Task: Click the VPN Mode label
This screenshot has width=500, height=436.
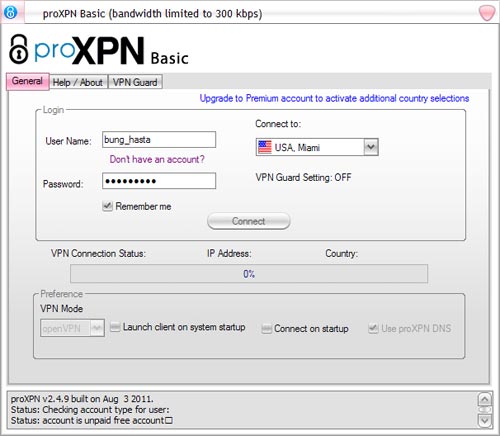Action: point(61,309)
